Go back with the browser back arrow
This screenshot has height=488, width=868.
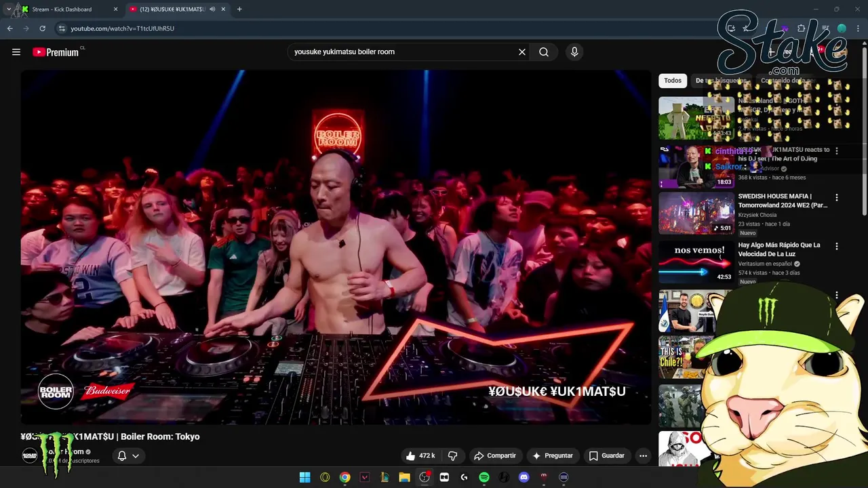(10, 28)
